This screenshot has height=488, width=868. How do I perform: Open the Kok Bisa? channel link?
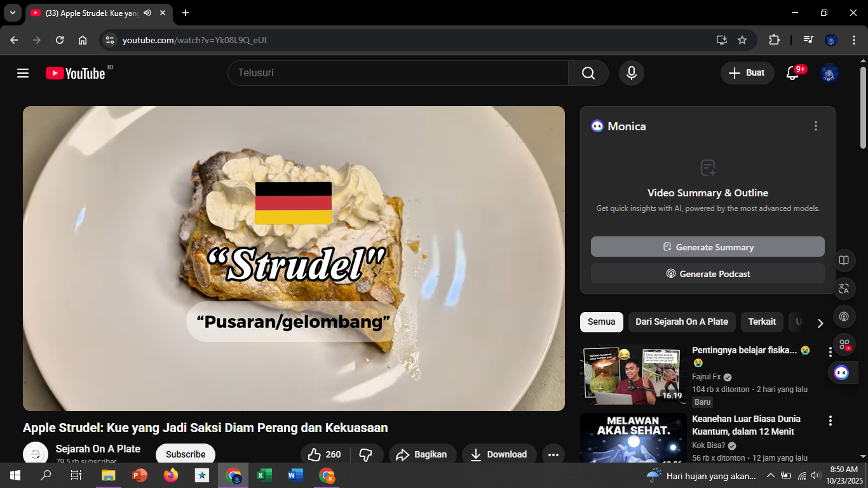tap(709, 445)
